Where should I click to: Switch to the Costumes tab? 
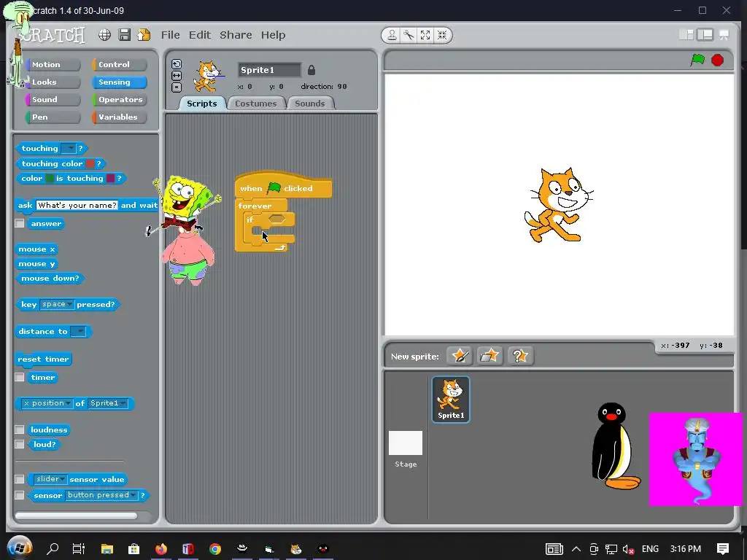(256, 104)
